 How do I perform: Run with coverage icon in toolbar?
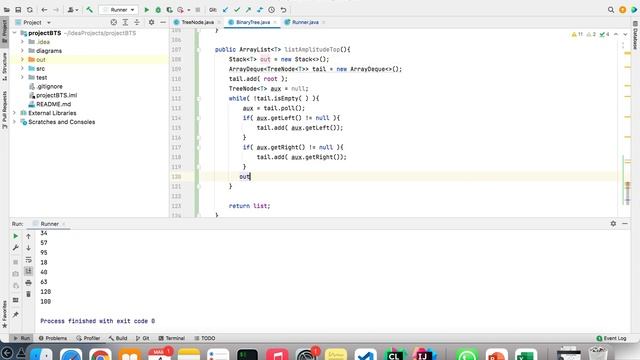(169, 10)
